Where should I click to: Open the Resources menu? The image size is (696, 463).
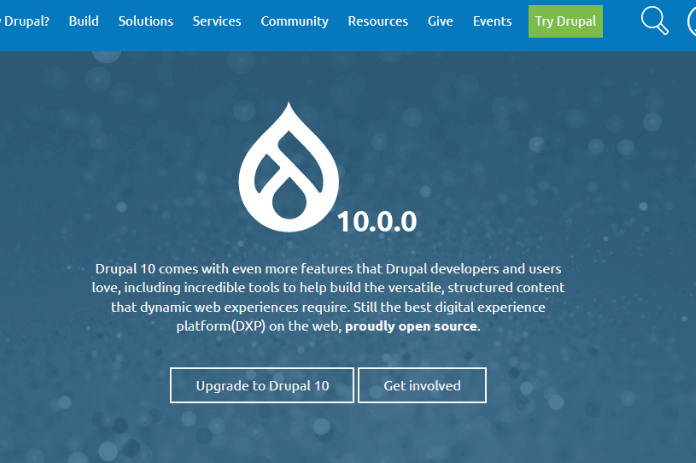(x=378, y=21)
